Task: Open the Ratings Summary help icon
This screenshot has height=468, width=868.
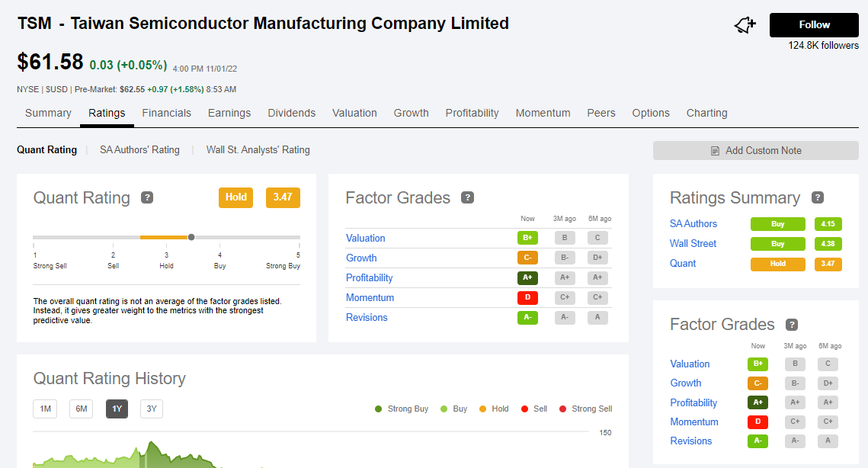Action: [x=818, y=197]
